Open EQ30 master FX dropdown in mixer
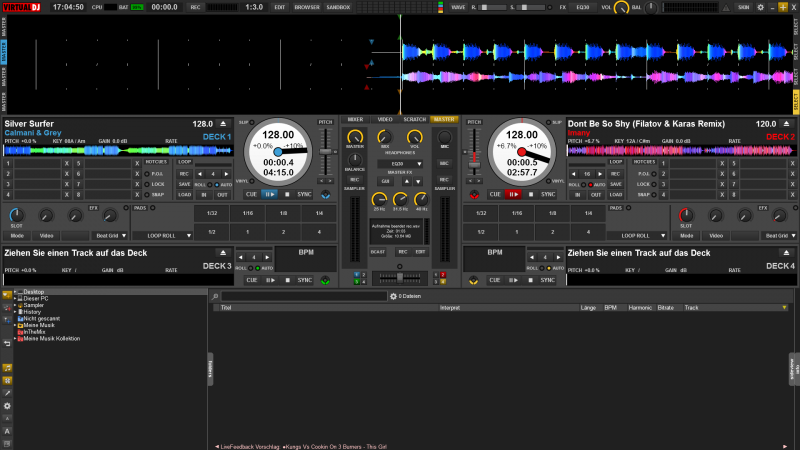This screenshot has height=450, width=800. tap(399, 164)
